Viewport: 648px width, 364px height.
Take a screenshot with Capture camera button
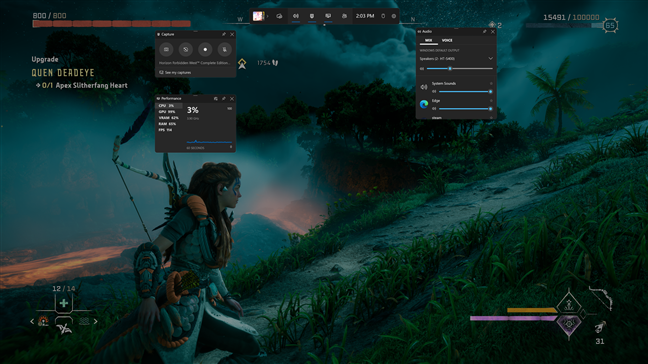coord(166,49)
